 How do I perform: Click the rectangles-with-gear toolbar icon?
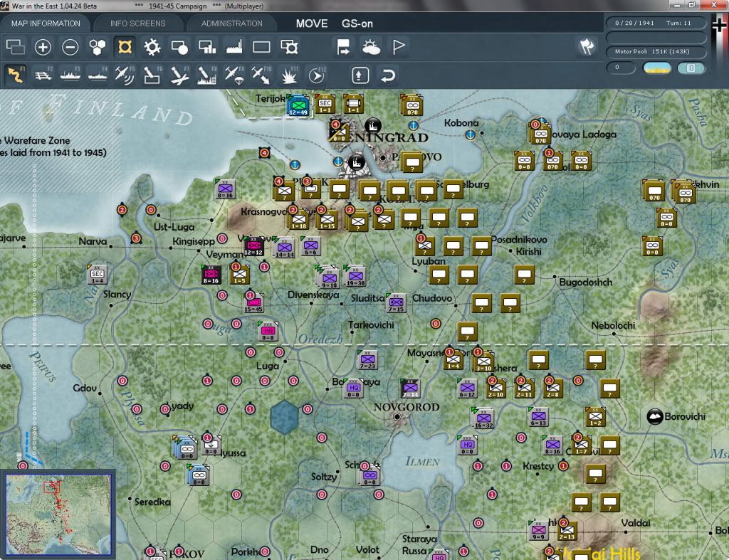pos(289,47)
